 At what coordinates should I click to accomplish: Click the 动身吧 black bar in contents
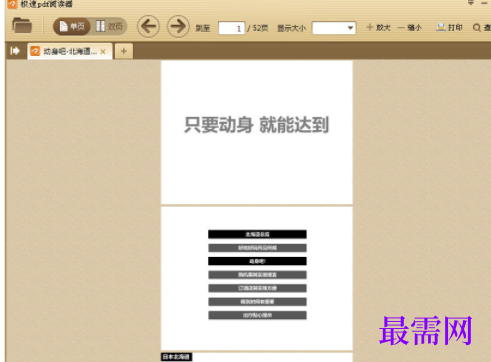tap(257, 261)
